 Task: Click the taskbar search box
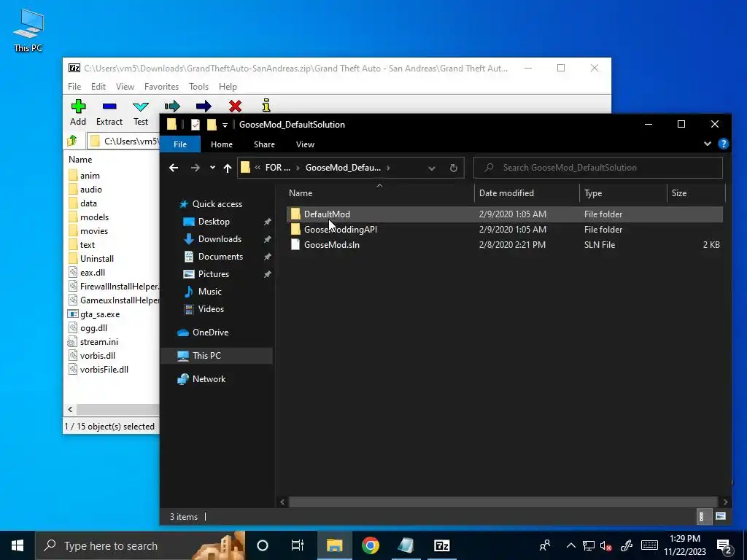[x=139, y=545]
